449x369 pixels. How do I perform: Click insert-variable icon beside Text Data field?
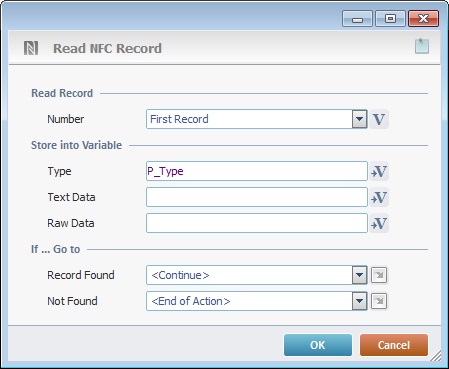pyautogui.click(x=379, y=197)
